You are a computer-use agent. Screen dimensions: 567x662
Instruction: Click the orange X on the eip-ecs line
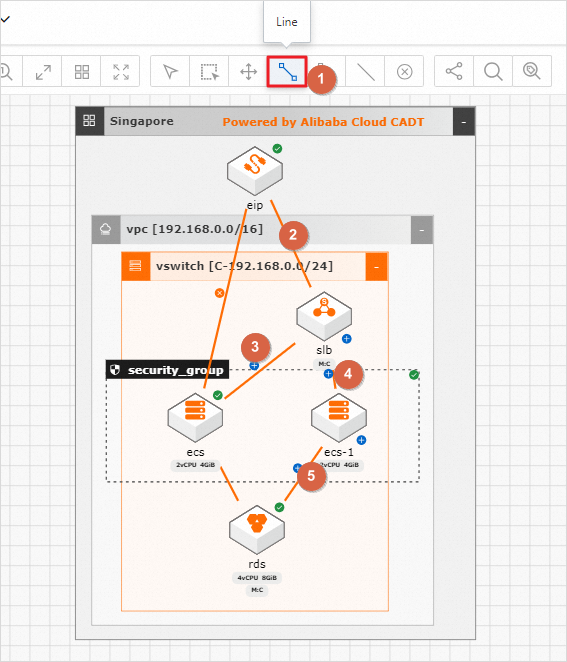(x=220, y=293)
